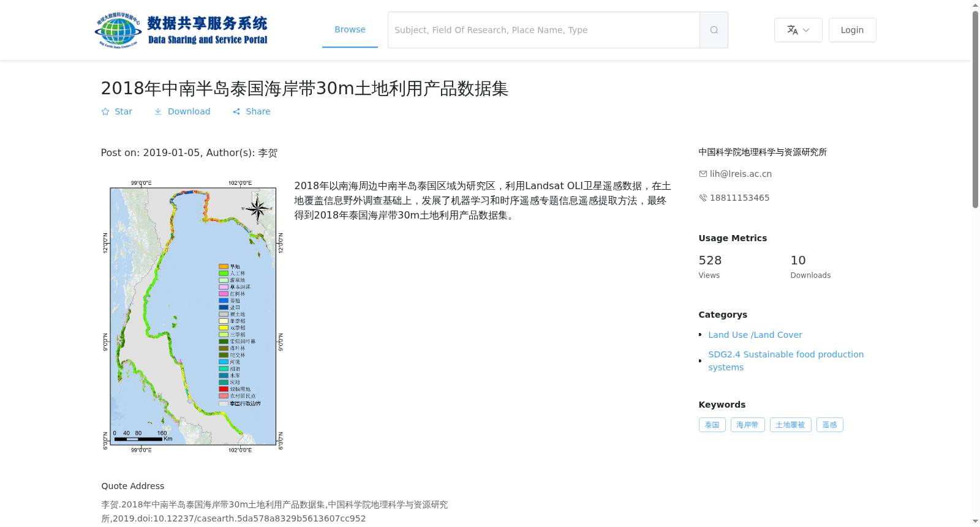Click the magnifier search button
980x527 pixels.
(714, 30)
